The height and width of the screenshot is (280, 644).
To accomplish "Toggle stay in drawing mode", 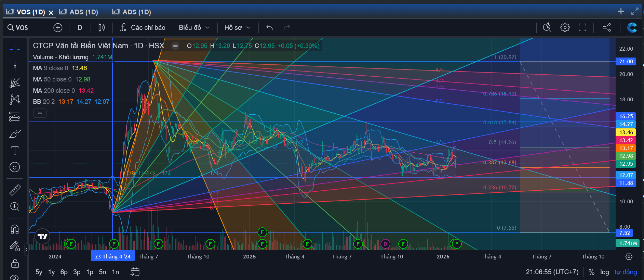I will point(15,246).
